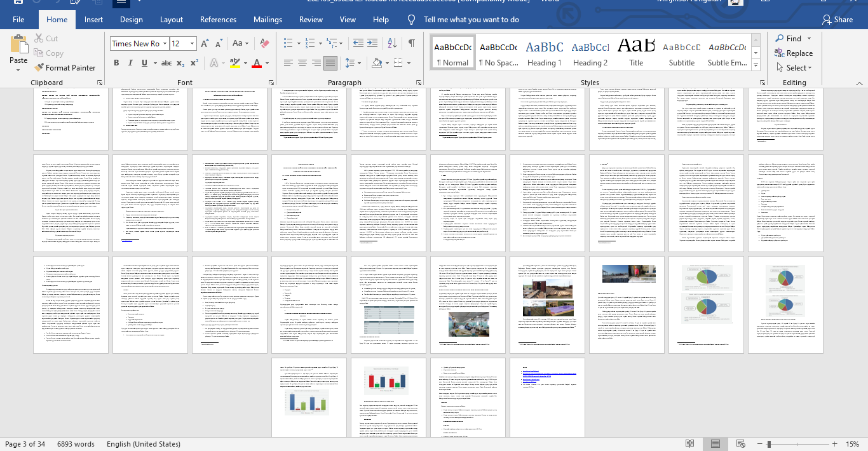Viewport: 868px width, 451px height.
Task: Show paragraph marks with pilcrow icon
Action: click(x=411, y=43)
